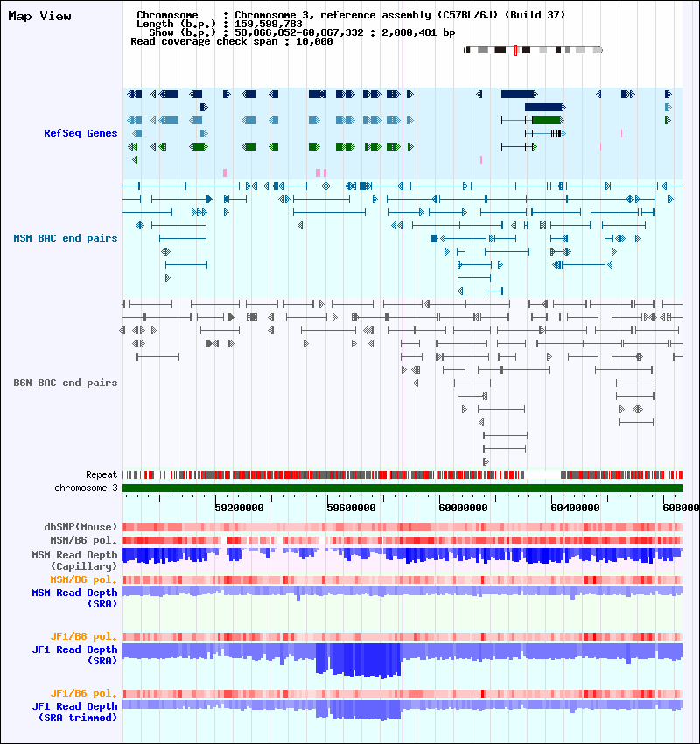Screen dimensions: 700x744
Task: Click the gray MSM/B6 pol. label
Action: pos(83,540)
